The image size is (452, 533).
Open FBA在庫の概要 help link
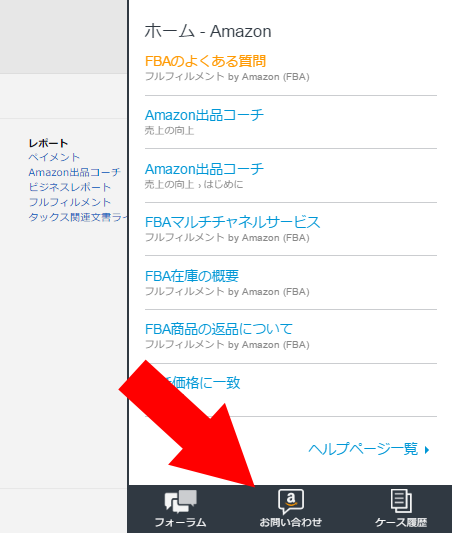(192, 276)
